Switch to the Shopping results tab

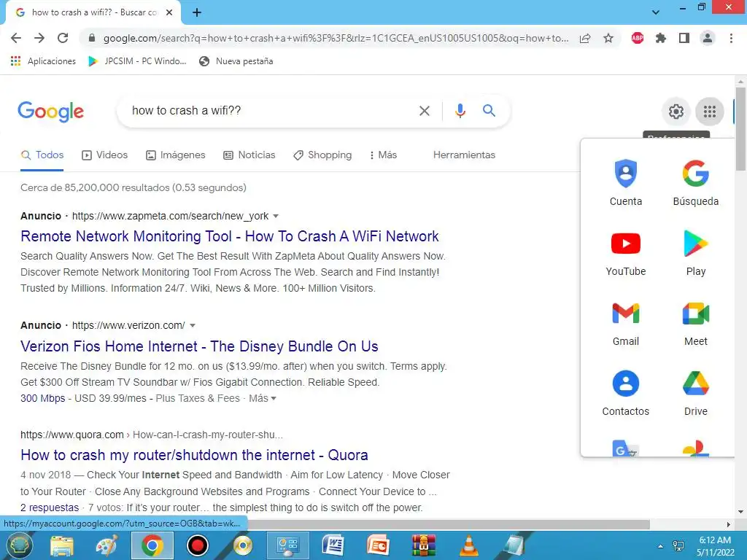[x=322, y=155]
